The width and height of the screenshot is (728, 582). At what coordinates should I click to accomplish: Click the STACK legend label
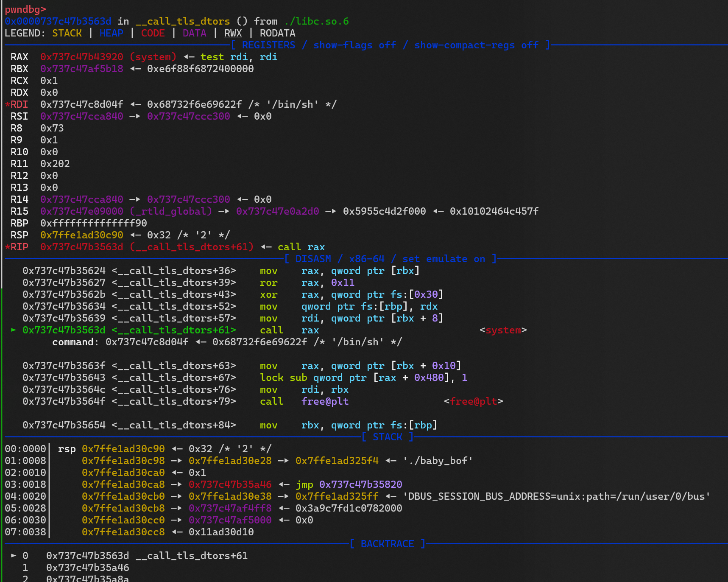coord(67,33)
